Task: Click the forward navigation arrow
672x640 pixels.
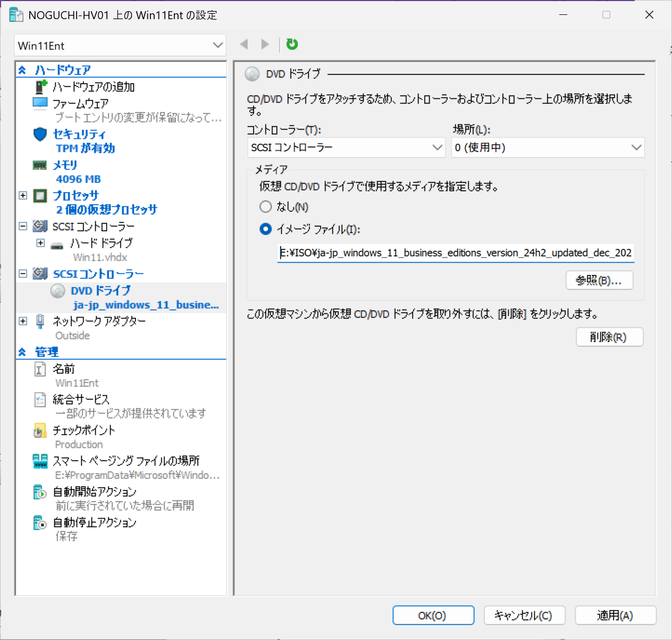Action: [265, 44]
